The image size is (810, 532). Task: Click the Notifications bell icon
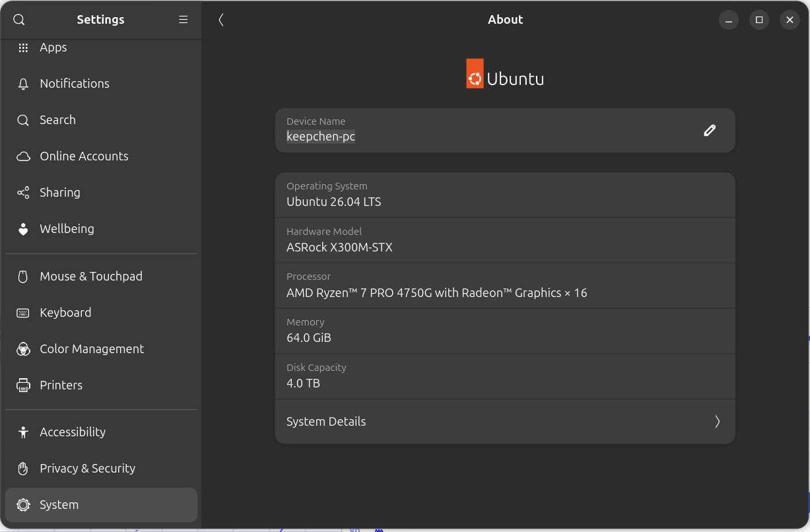(x=23, y=84)
